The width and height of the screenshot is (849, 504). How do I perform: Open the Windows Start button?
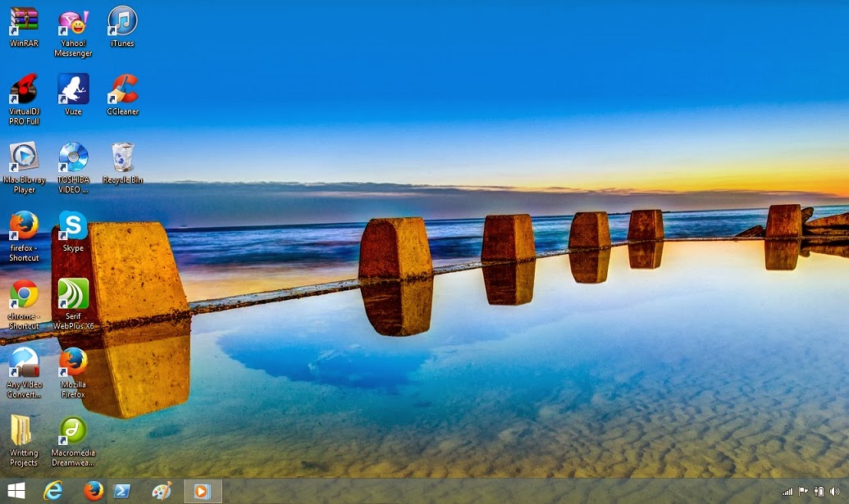pos(16,491)
